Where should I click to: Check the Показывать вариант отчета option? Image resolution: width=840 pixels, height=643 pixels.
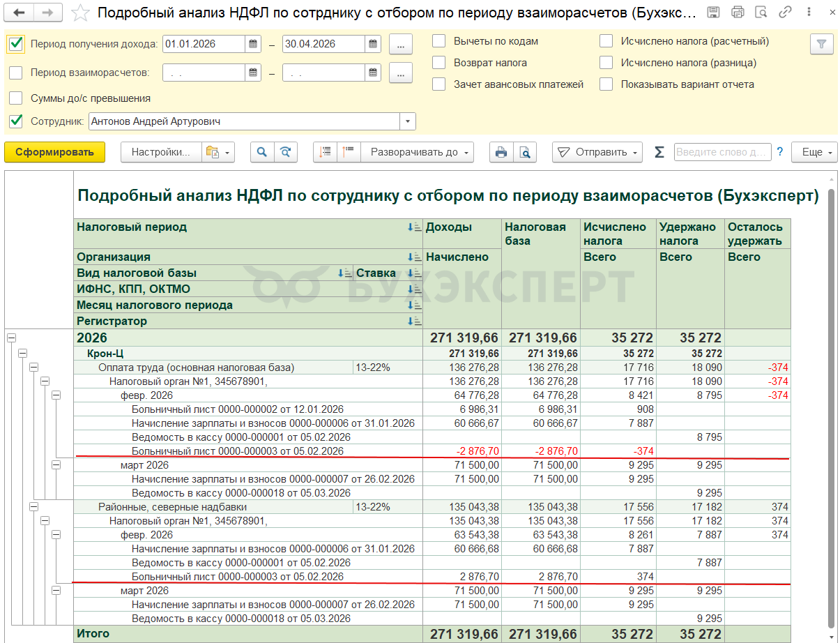click(x=606, y=84)
